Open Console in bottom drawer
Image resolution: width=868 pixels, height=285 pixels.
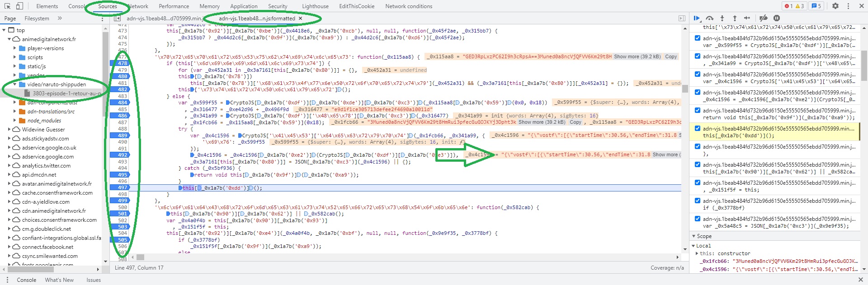point(27,280)
